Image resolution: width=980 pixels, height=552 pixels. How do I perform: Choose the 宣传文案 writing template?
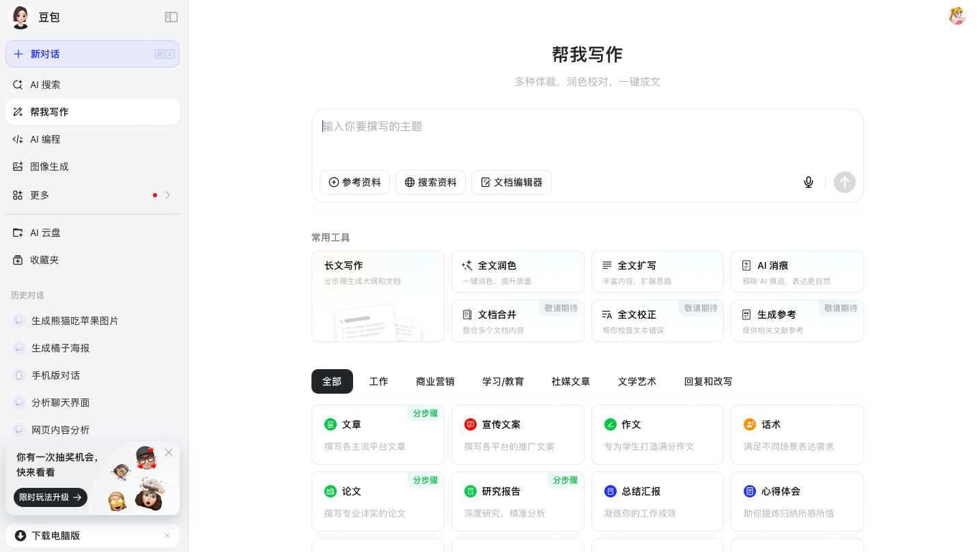click(x=518, y=435)
